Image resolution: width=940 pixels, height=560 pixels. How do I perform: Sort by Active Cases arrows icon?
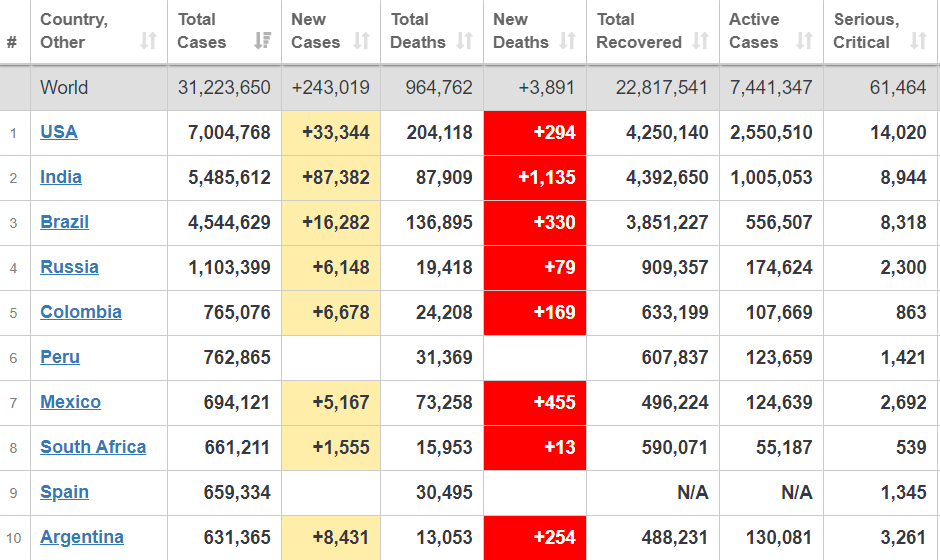click(804, 42)
